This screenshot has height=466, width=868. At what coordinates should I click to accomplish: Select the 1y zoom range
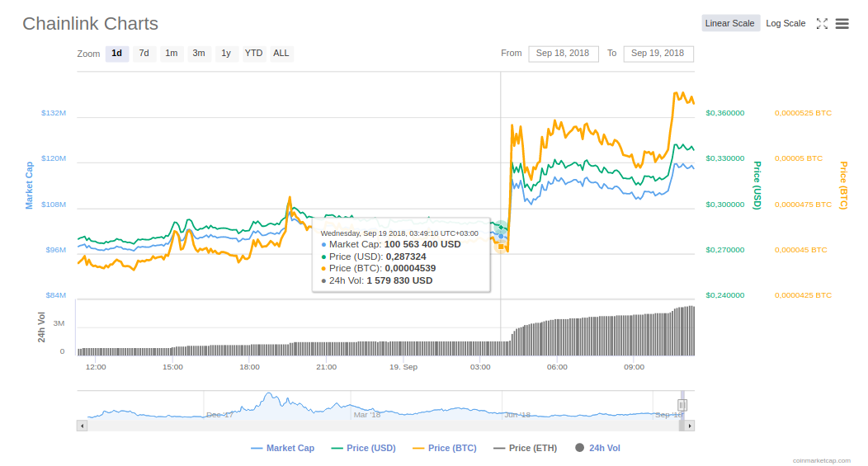(226, 53)
